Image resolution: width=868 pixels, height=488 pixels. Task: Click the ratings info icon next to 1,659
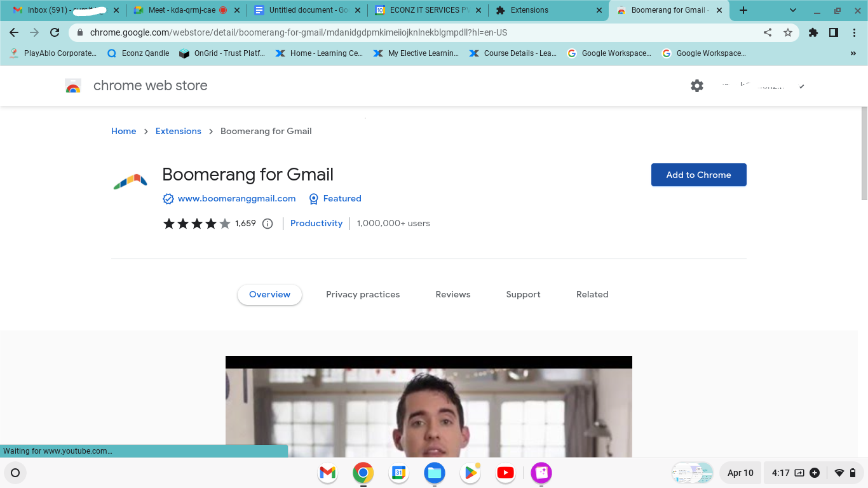pos(268,224)
